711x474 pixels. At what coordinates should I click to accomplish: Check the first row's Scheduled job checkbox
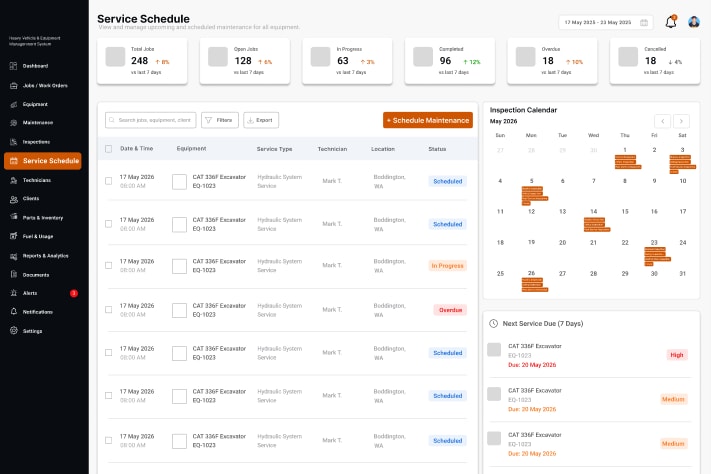tap(108, 181)
